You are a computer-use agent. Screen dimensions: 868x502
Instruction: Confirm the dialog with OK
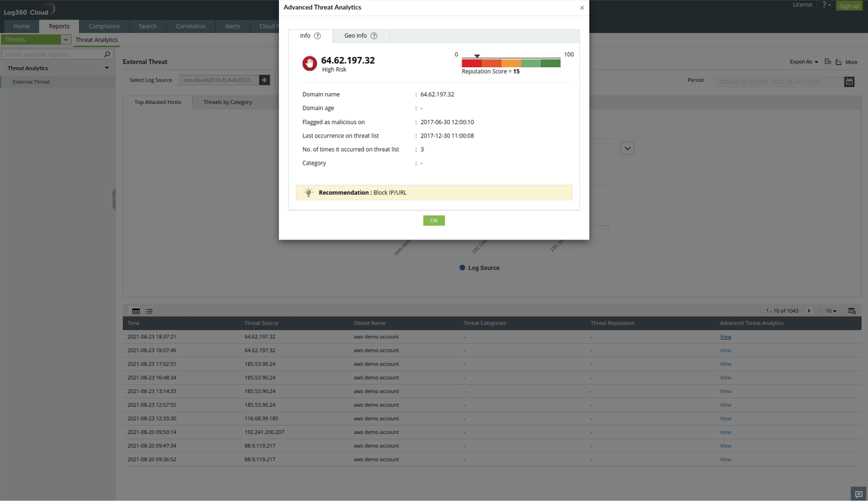coord(434,221)
